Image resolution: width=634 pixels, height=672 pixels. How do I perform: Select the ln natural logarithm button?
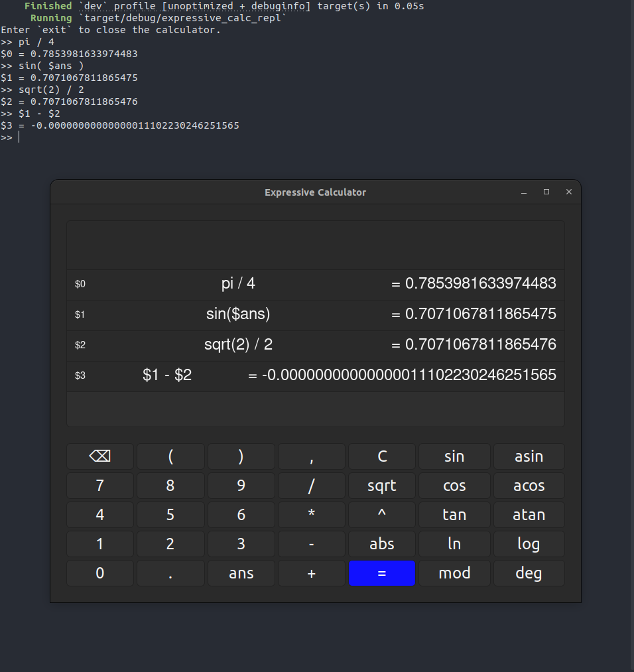click(454, 543)
